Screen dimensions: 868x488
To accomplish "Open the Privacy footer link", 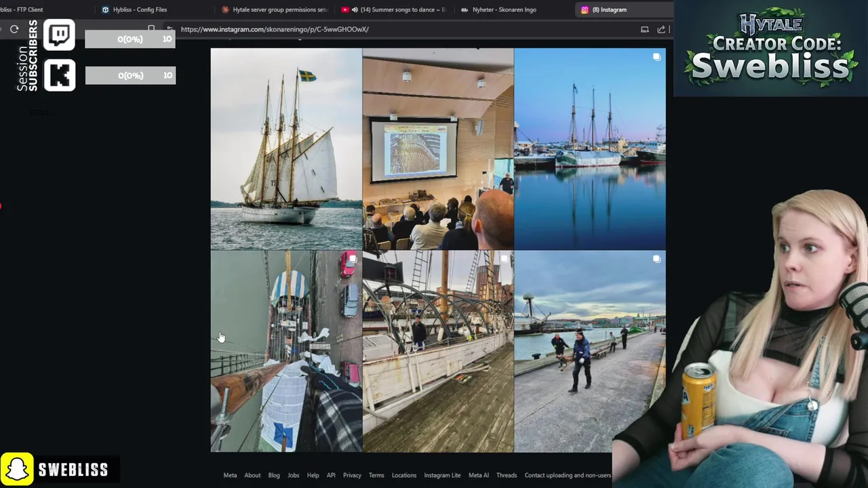I will (x=352, y=475).
